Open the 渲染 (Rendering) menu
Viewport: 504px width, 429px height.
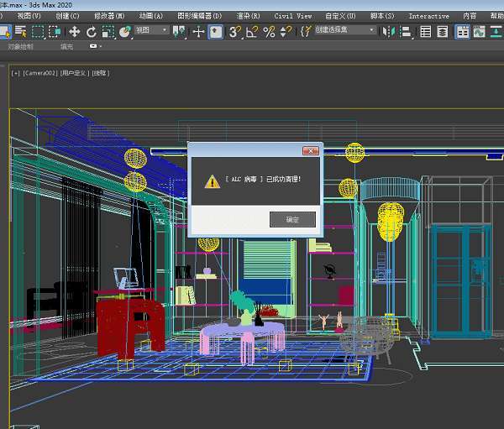(x=247, y=16)
